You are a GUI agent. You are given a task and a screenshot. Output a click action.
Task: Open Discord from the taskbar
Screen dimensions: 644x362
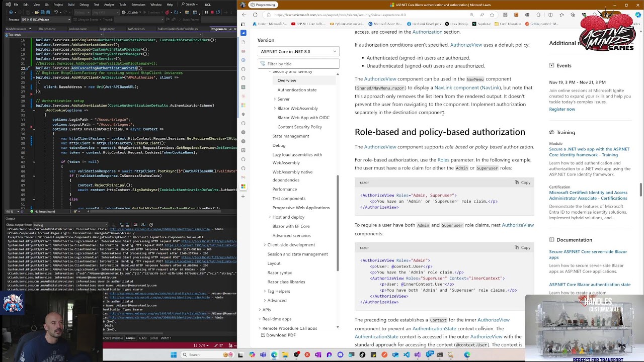(x=341, y=354)
